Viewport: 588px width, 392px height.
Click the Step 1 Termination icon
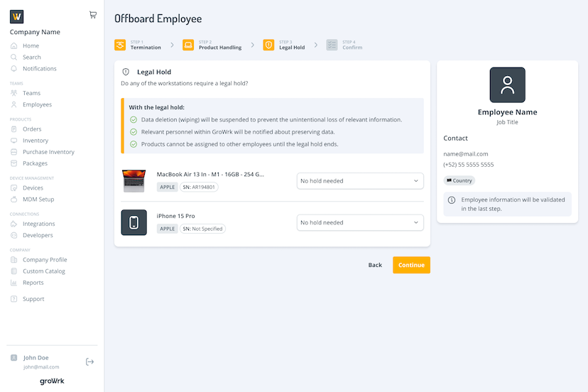tap(120, 45)
